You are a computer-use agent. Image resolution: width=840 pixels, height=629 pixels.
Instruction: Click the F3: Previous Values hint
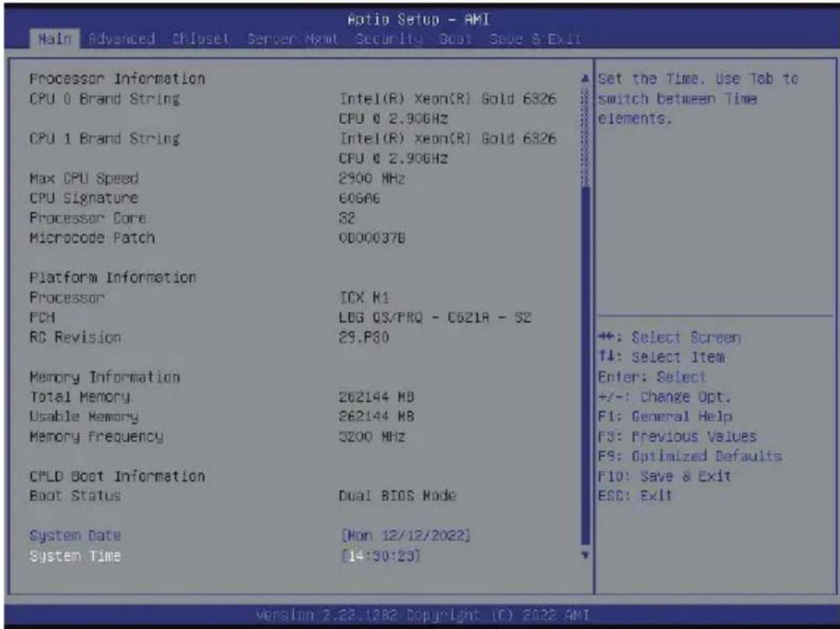coord(678,436)
